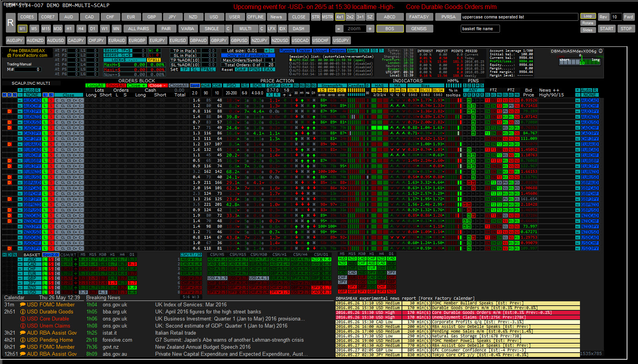The image size is (638, 364).
Task: Toggle Only add if profitable
Action: tap(248, 55)
